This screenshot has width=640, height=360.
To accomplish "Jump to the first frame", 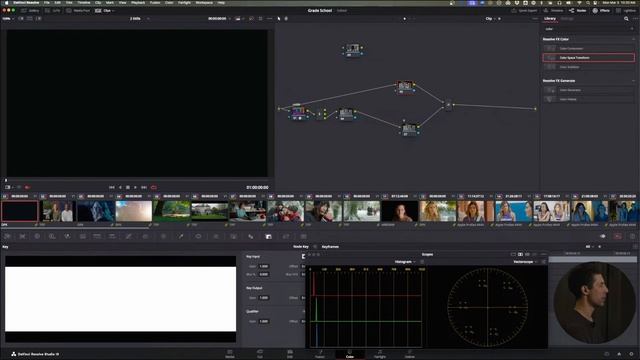I will 112,187.
